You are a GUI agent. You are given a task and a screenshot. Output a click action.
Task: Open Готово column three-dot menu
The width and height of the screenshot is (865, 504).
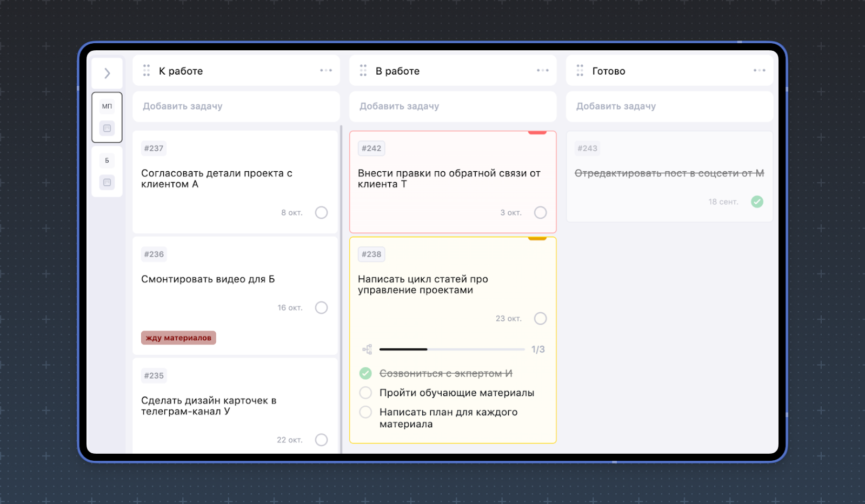click(x=759, y=71)
